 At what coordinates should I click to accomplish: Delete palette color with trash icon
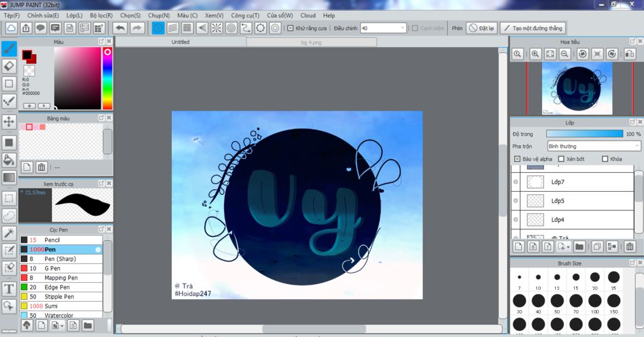[42, 167]
